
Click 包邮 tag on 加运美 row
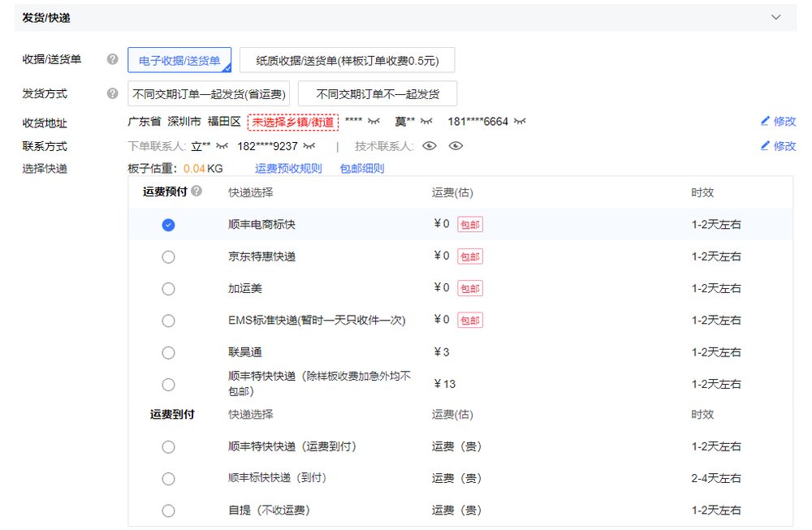click(x=470, y=289)
